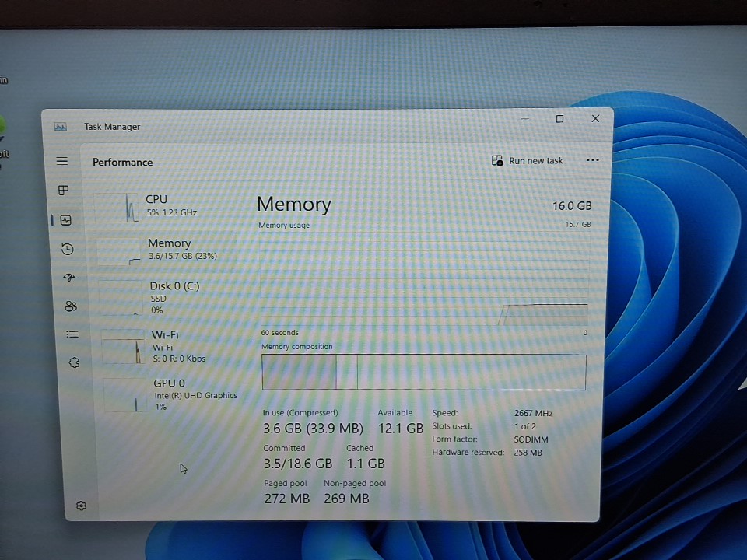The height and width of the screenshot is (560, 747).
Task: Click the Task Manager title bar icon
Action: point(60,127)
